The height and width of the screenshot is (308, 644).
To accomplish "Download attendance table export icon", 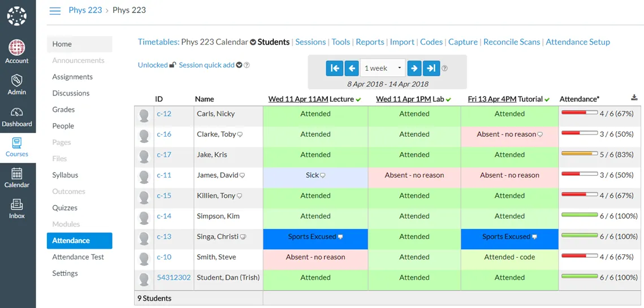I will tap(634, 98).
